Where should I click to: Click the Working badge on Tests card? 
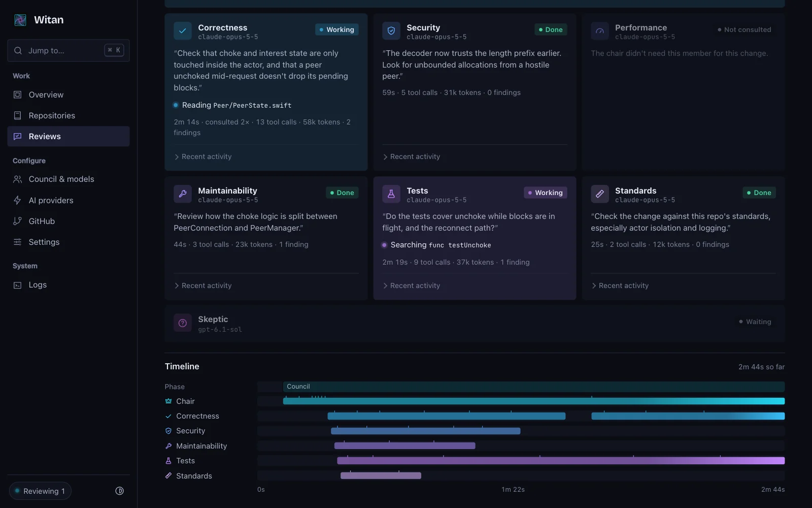pos(545,193)
